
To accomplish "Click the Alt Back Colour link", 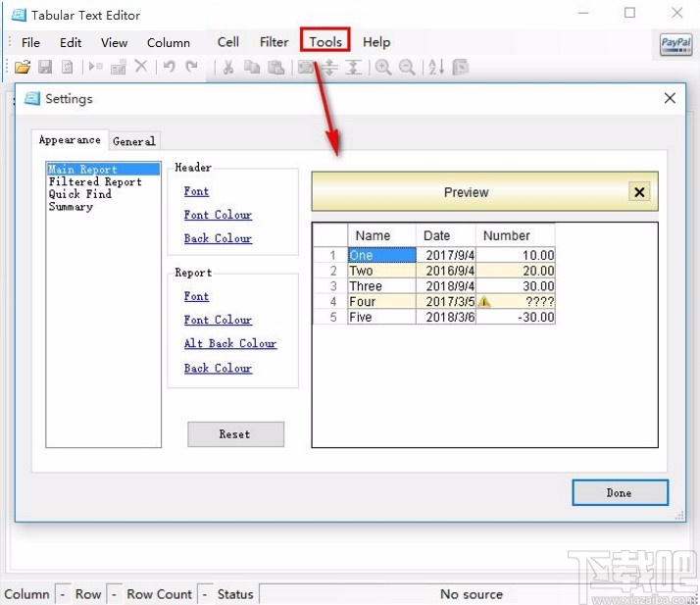I will click(x=230, y=343).
